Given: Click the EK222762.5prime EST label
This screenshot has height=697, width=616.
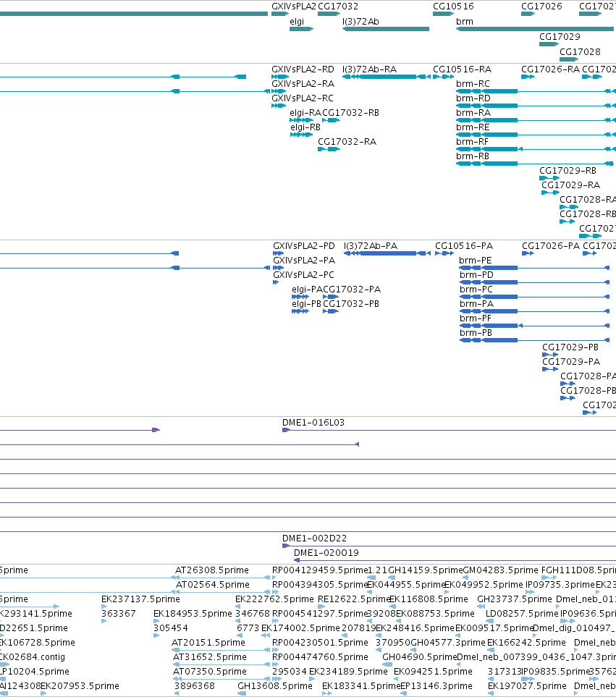Looking at the screenshot, I should coord(274,599).
